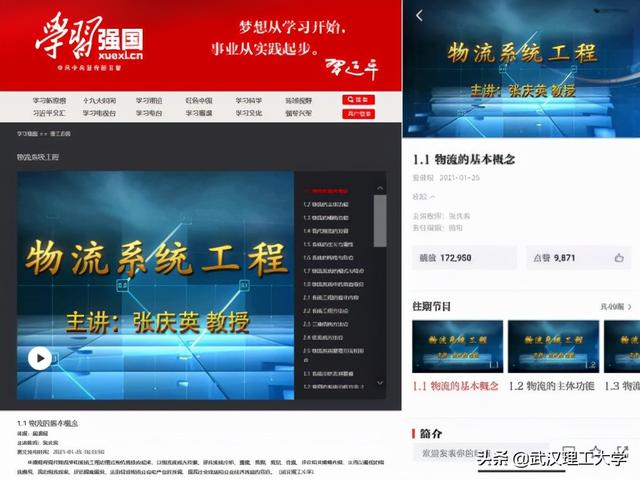Select playlist lesson 2.2
Screen dimensions: 640x480
(x=326, y=311)
